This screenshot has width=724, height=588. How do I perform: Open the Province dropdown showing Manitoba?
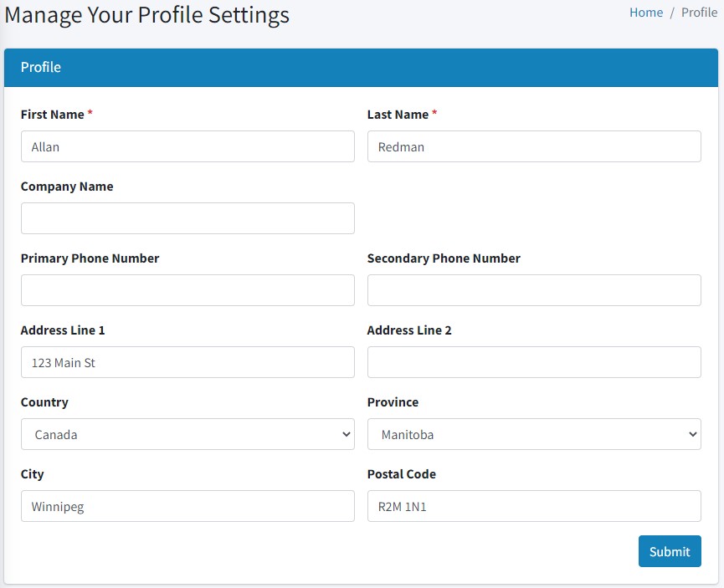click(x=534, y=434)
